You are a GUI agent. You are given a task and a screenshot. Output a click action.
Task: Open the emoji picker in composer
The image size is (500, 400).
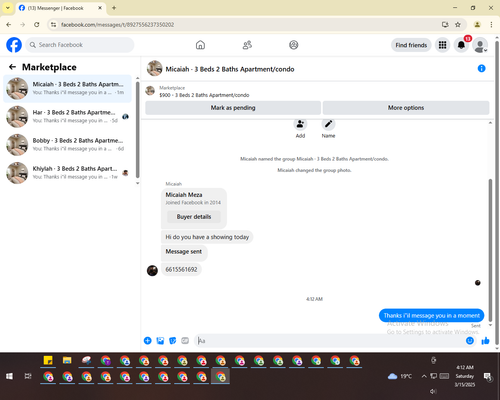470,341
